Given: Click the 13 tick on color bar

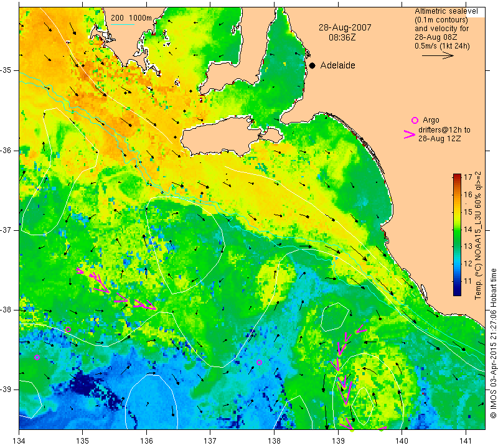Looking at the screenshot, I should [x=468, y=246].
